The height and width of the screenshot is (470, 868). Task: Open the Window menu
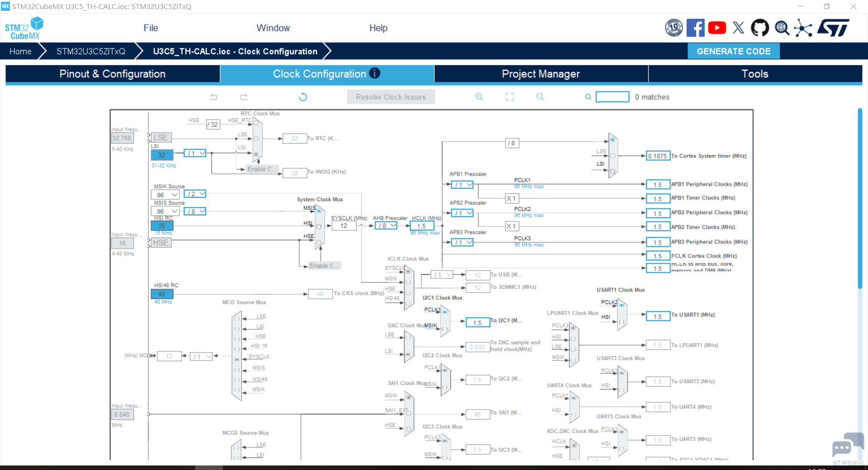273,28
